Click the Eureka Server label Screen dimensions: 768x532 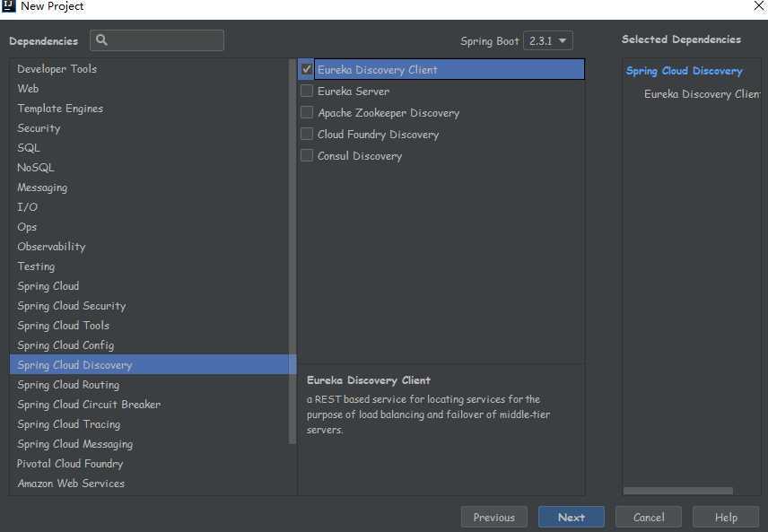353,92
